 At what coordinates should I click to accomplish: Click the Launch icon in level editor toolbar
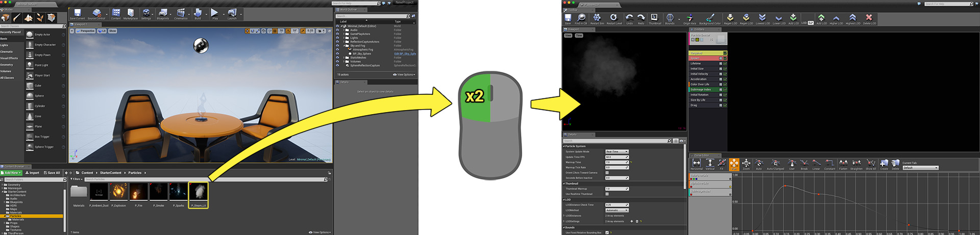[232, 14]
